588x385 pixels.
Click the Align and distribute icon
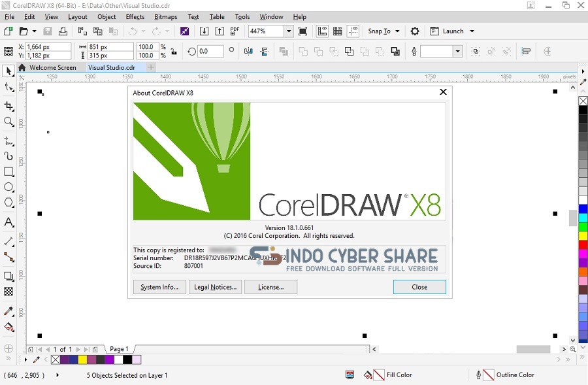(526, 52)
